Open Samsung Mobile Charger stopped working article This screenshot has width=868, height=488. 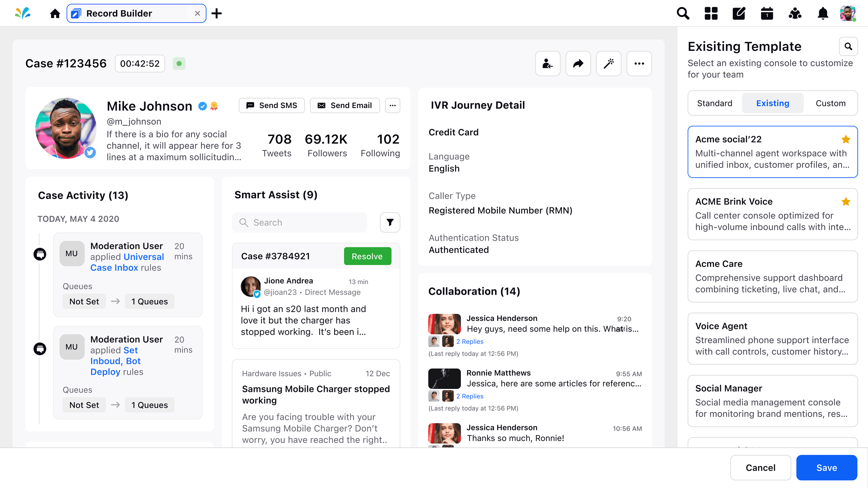tap(316, 394)
